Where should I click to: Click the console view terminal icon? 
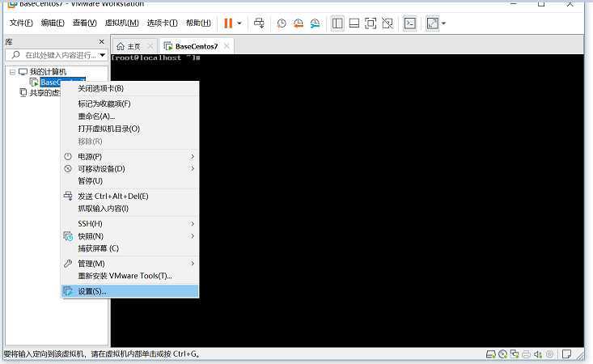tap(410, 23)
